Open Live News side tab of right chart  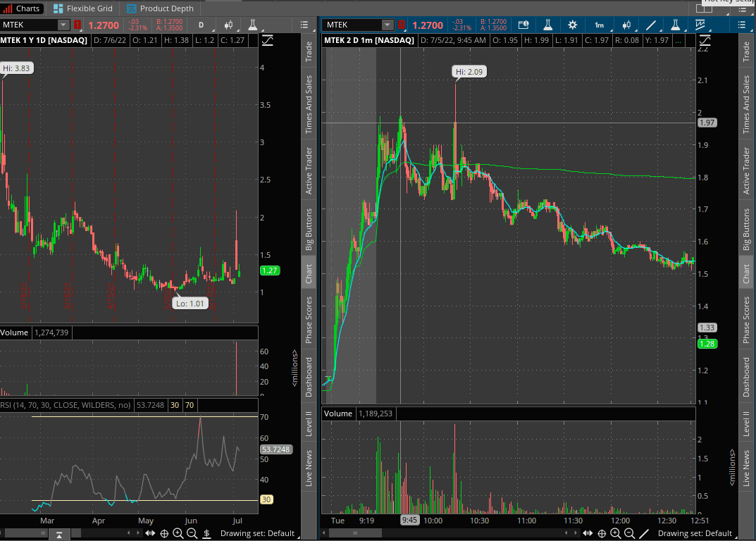(x=746, y=468)
